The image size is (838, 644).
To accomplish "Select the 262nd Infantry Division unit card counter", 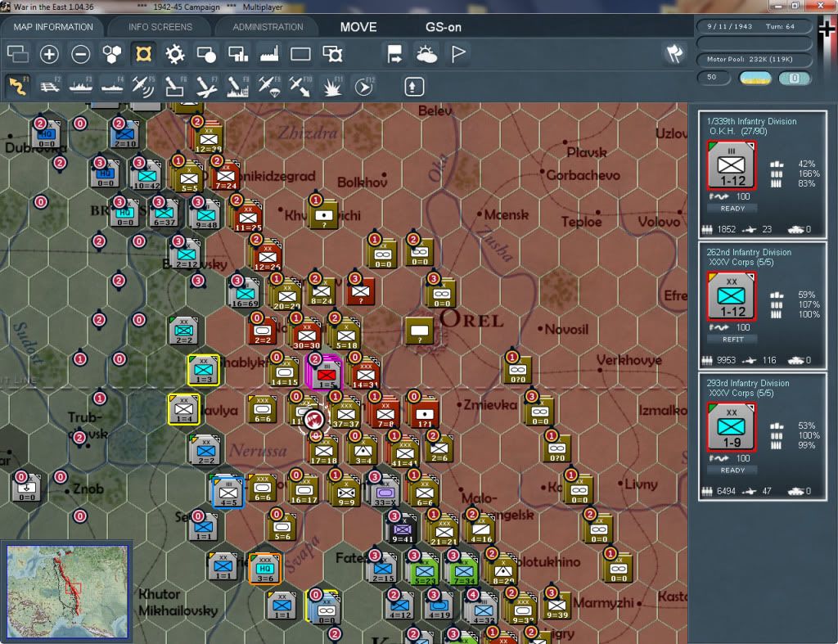I will pos(731,295).
